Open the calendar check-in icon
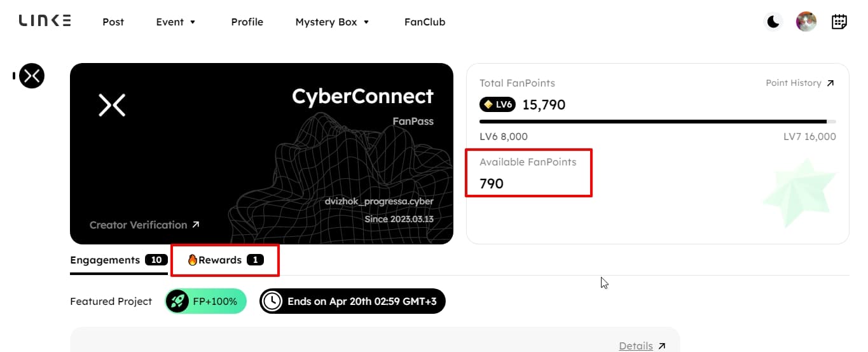 coord(839,22)
